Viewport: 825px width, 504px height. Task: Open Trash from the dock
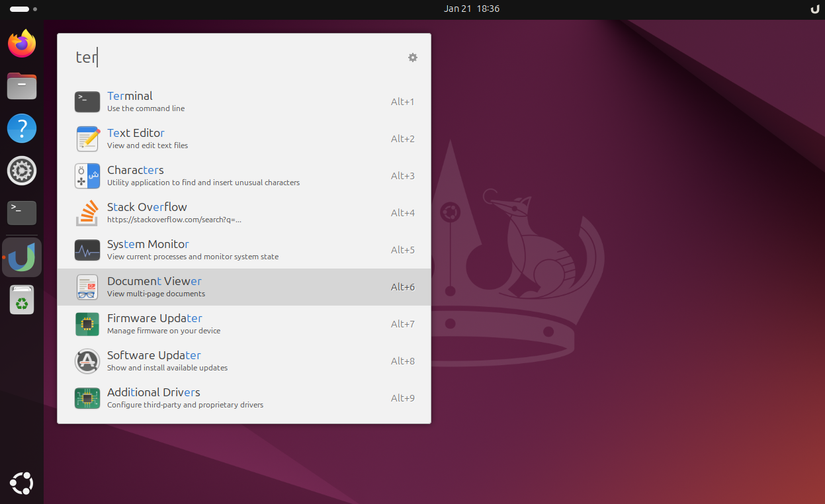tap(22, 300)
